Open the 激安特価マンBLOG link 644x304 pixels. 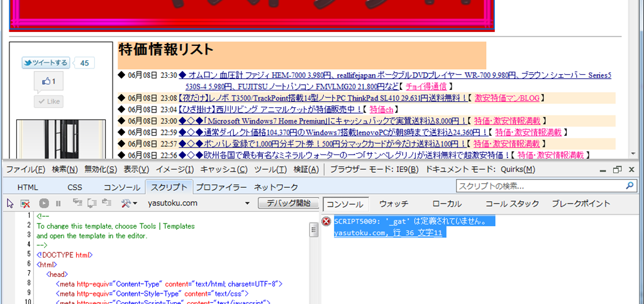[x=507, y=98]
